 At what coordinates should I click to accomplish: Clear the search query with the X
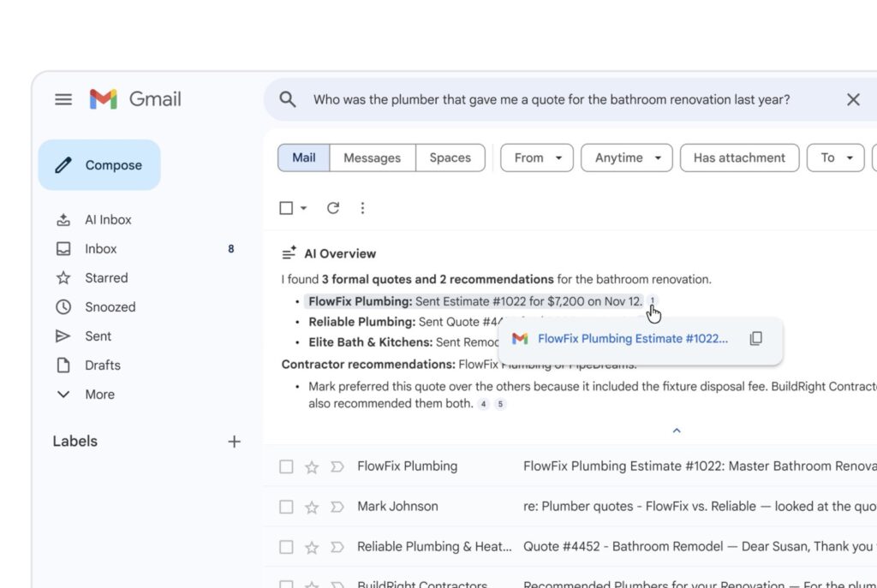click(853, 99)
